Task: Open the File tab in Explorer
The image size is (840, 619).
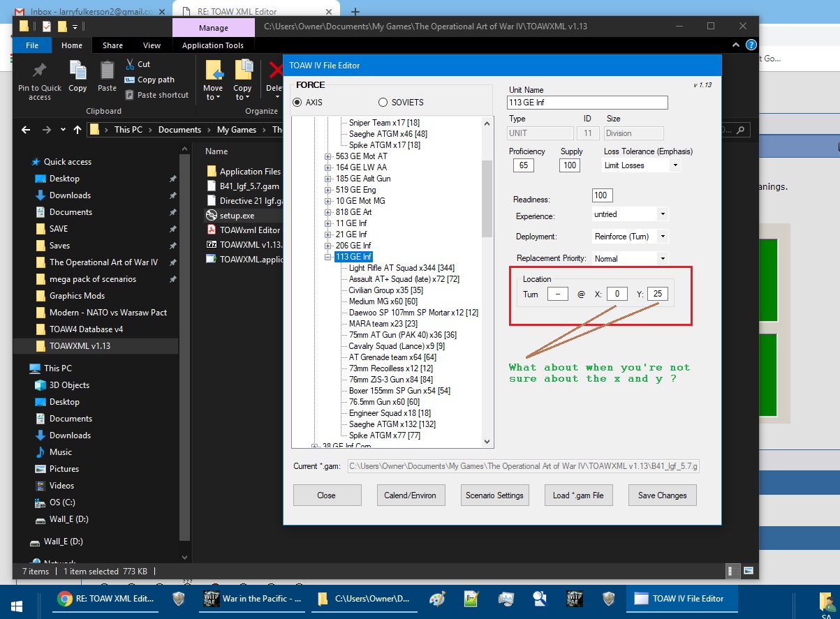Action: [x=32, y=45]
